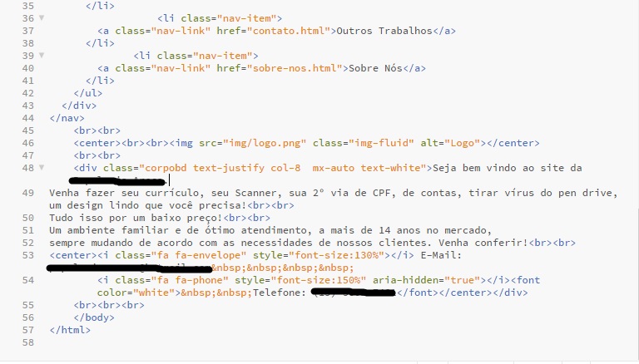Click the closing </body> tag
The height and width of the screenshot is (364, 639).
[x=94, y=317]
